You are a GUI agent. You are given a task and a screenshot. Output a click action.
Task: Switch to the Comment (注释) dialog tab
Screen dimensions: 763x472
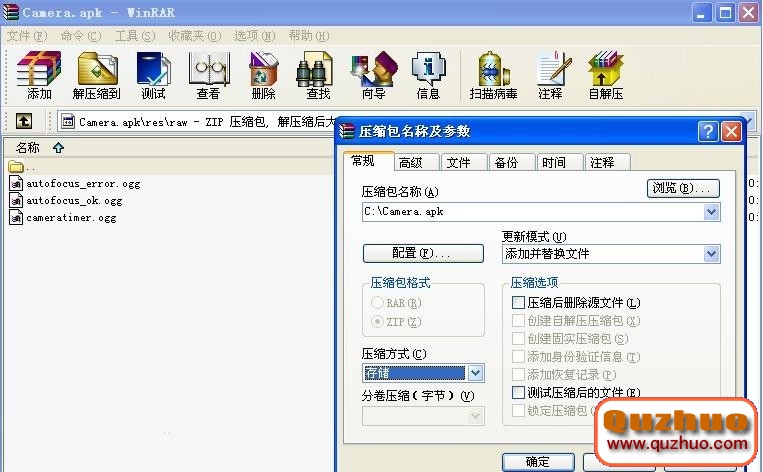(x=607, y=163)
